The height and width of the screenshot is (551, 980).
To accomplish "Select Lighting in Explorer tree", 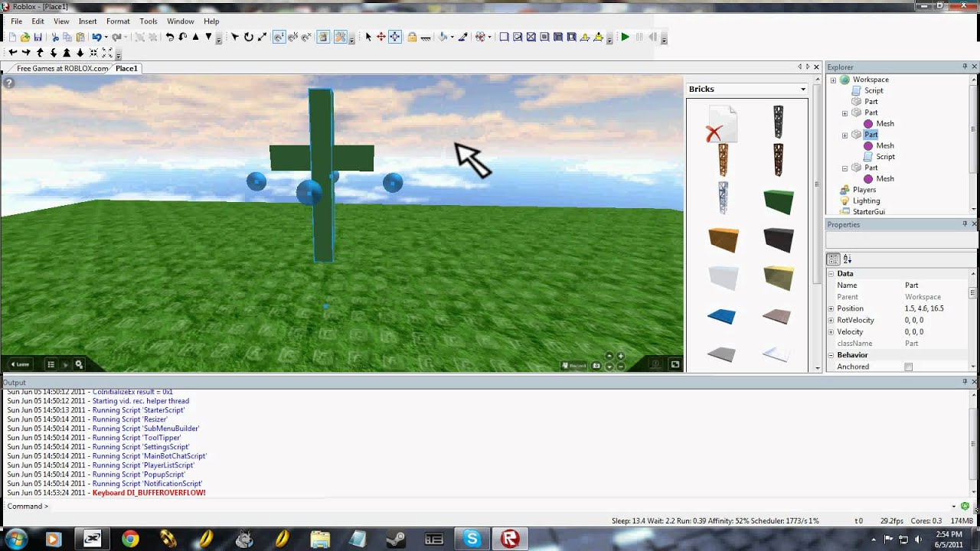I will tap(866, 201).
